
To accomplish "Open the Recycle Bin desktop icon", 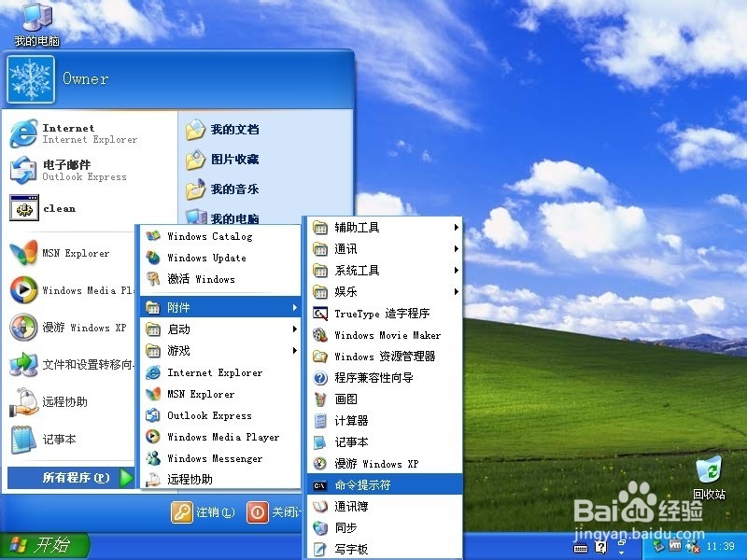I will (709, 478).
